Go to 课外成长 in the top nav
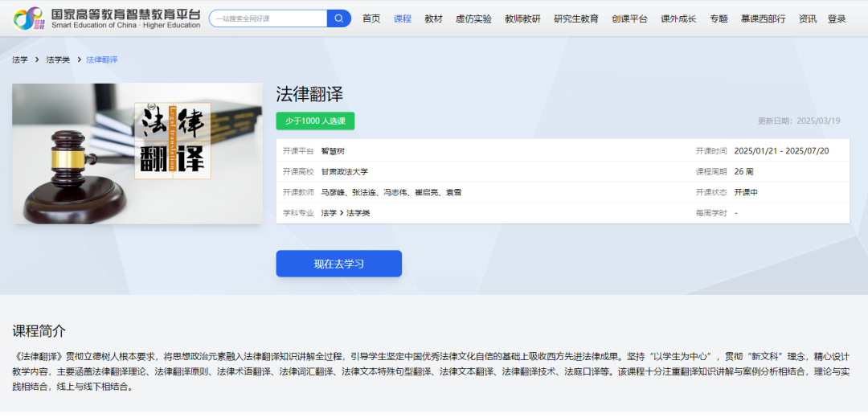Image resolution: width=868 pixels, height=418 pixels. point(678,18)
